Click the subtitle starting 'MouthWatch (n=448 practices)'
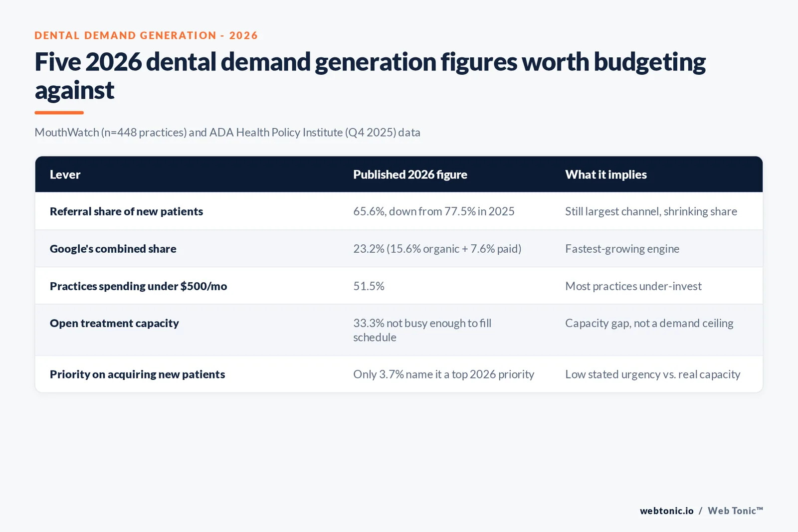This screenshot has height=532, width=798. [227, 133]
